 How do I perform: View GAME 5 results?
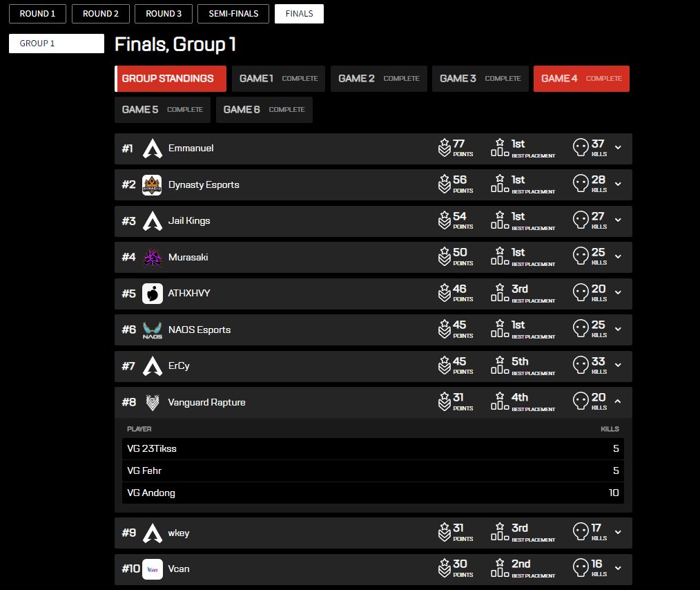(x=162, y=110)
